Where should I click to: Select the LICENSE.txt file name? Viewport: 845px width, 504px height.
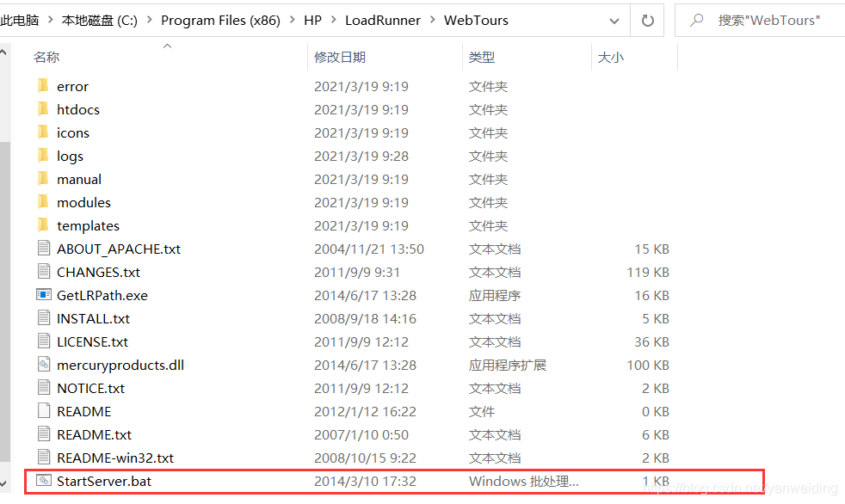[92, 341]
